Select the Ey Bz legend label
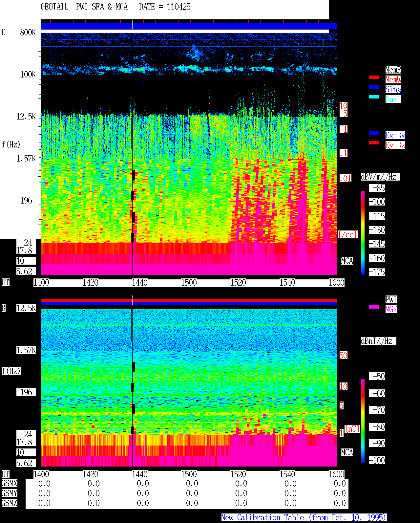The image size is (420, 523). (395, 145)
